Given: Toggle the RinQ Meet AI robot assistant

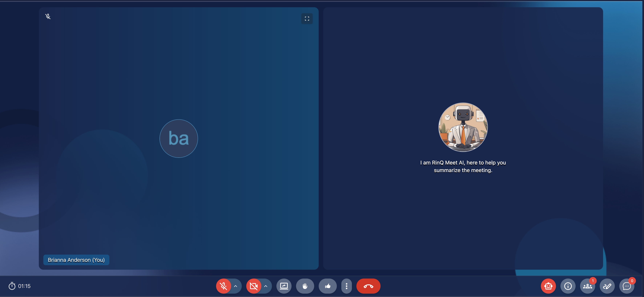Looking at the screenshot, I should tap(548, 286).
